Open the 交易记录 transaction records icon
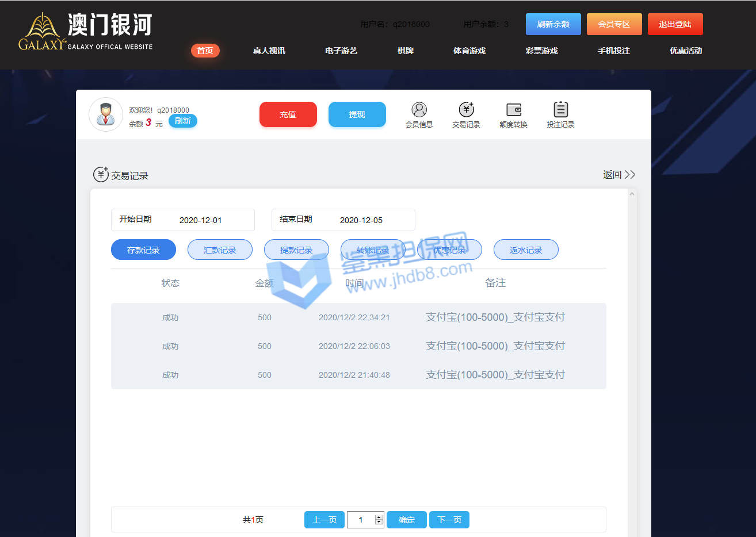Image resolution: width=756 pixels, height=537 pixels. [x=466, y=110]
